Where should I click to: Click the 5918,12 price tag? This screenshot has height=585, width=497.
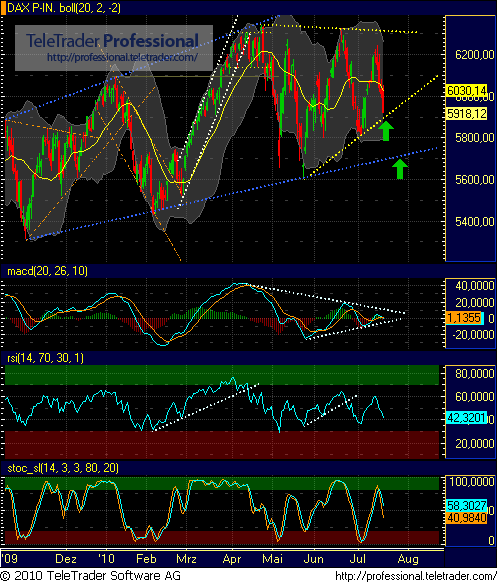tap(467, 113)
